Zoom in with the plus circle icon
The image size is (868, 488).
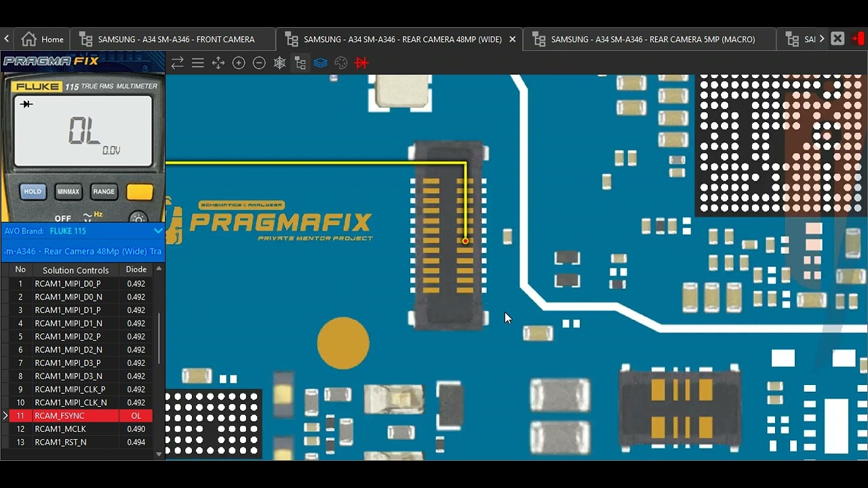[x=239, y=63]
